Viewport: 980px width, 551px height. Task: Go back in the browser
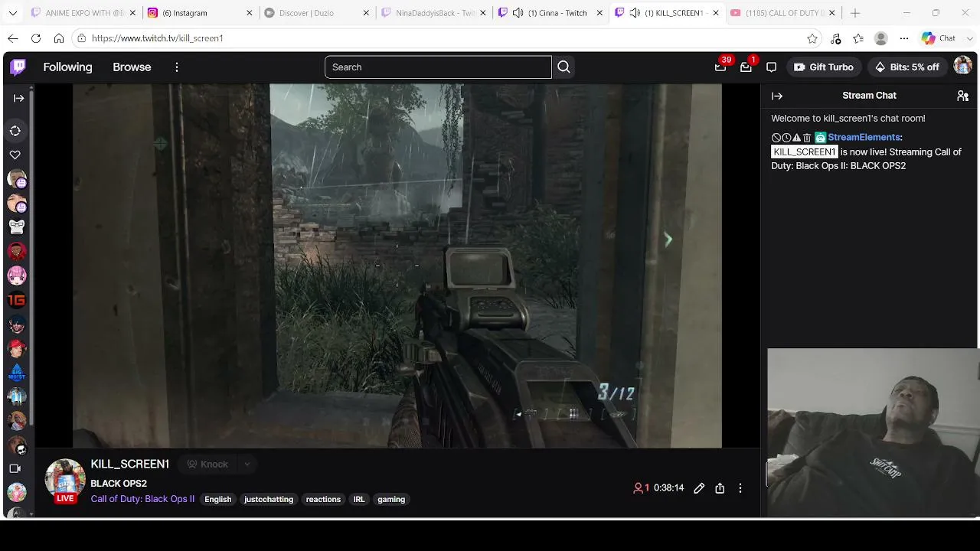coord(13,38)
